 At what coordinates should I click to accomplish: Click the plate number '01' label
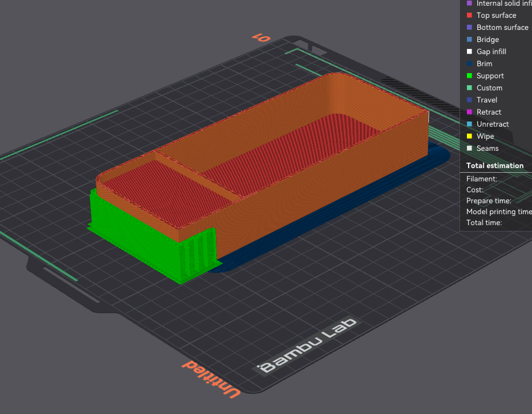pyautogui.click(x=261, y=37)
